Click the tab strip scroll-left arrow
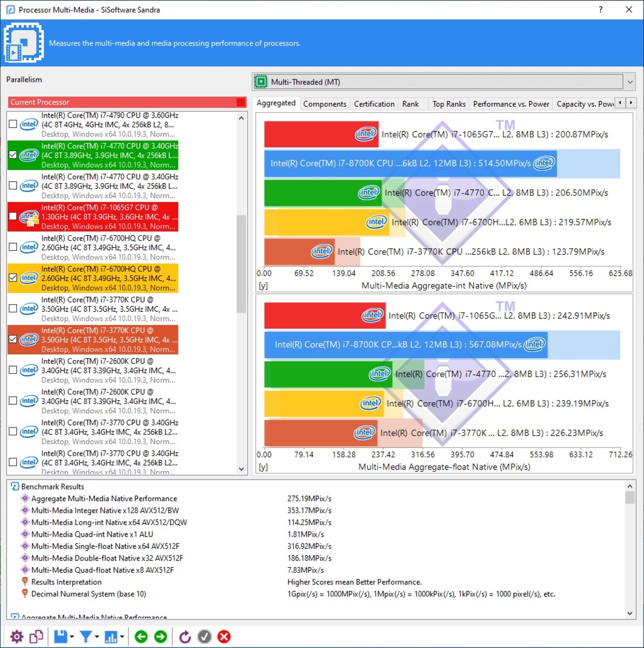This screenshot has height=648, width=644. (620, 102)
